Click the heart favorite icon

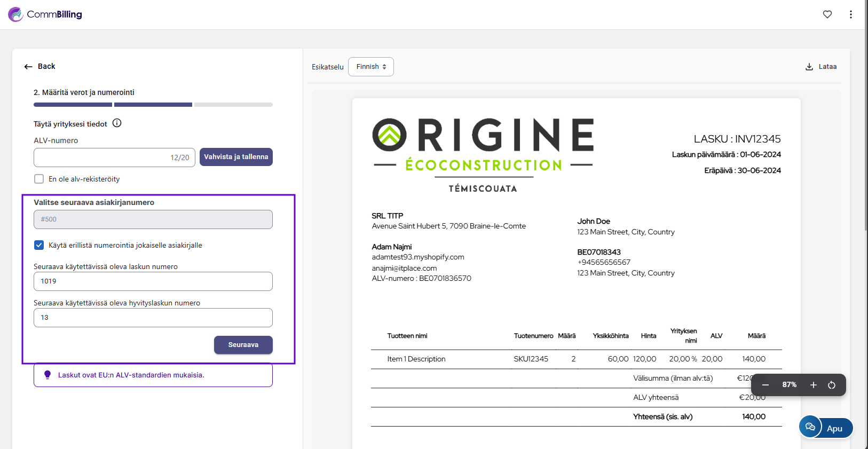tap(827, 14)
